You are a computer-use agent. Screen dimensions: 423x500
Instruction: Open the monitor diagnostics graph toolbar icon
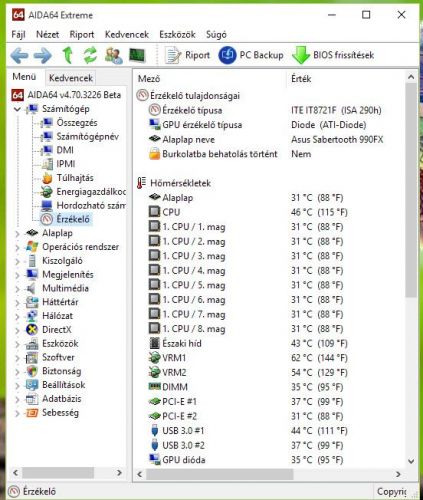pos(137,55)
